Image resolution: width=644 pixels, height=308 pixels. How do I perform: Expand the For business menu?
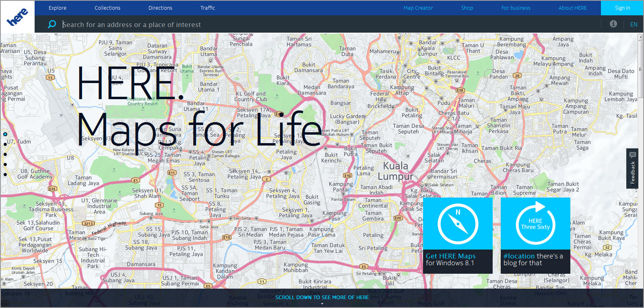[516, 8]
